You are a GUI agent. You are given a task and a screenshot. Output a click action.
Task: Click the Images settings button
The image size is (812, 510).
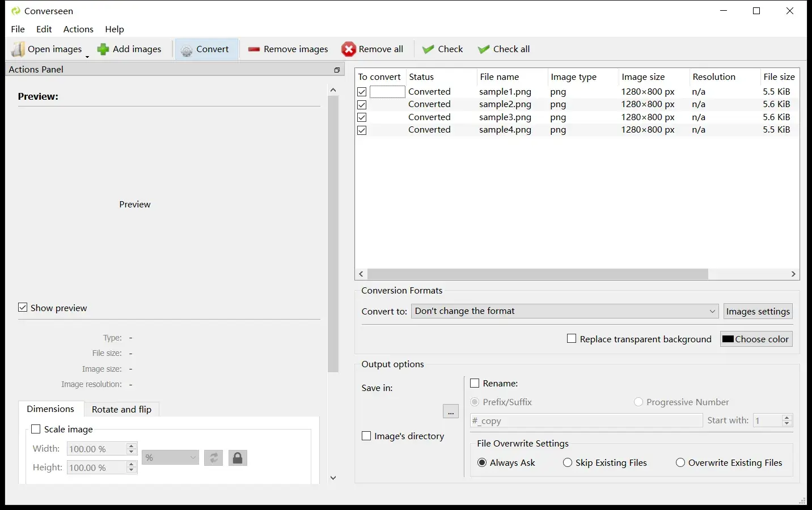click(x=758, y=311)
